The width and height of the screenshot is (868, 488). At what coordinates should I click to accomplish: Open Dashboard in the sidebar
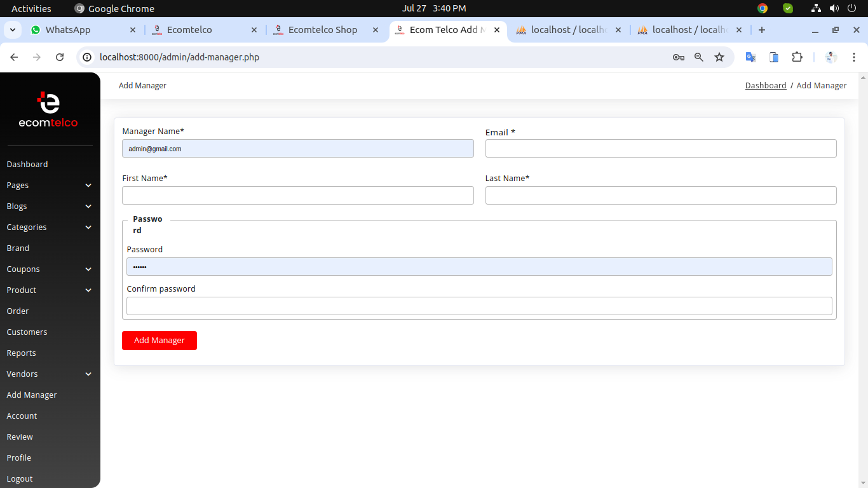click(27, 164)
